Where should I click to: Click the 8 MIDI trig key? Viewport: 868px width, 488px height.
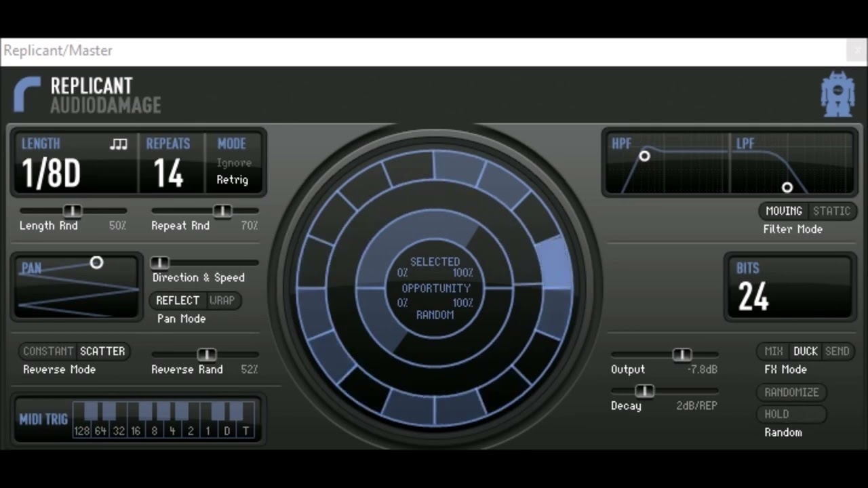tap(155, 420)
